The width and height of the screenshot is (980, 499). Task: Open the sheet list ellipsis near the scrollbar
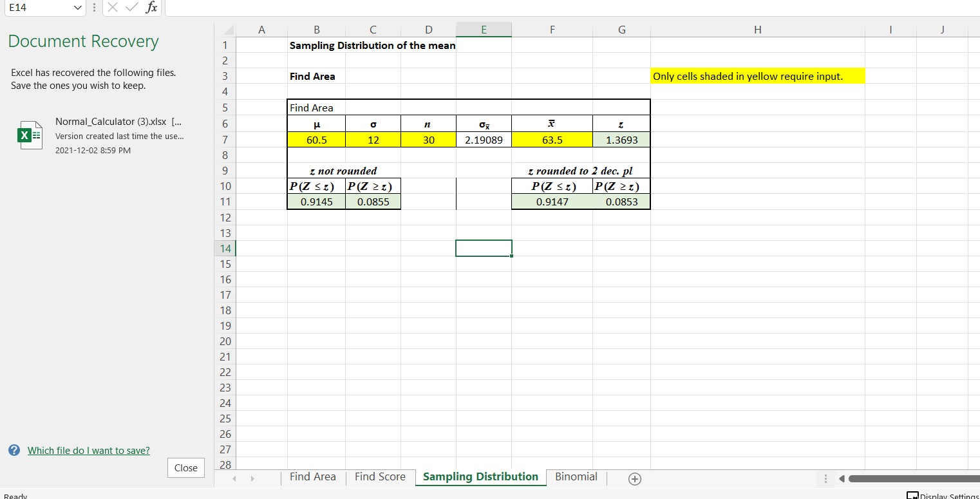click(x=825, y=479)
